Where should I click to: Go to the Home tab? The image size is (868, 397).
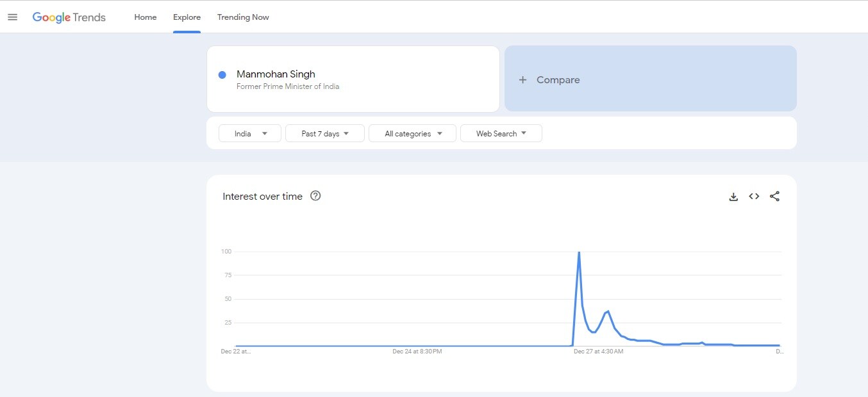(146, 17)
